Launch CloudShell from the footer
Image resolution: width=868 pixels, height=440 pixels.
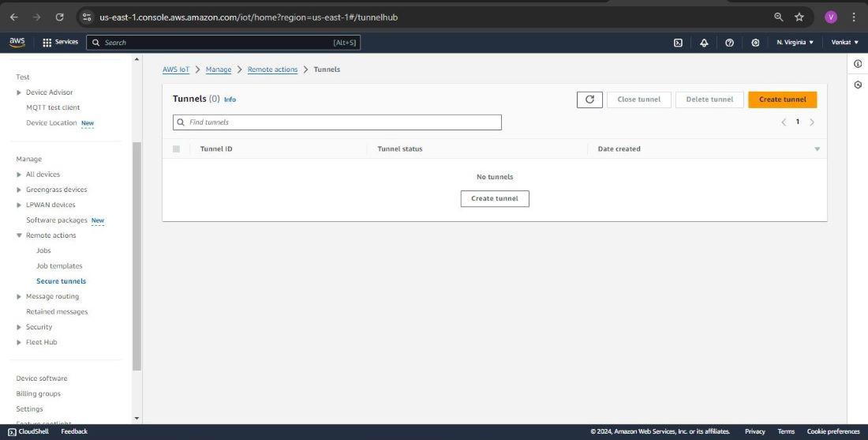[28, 431]
